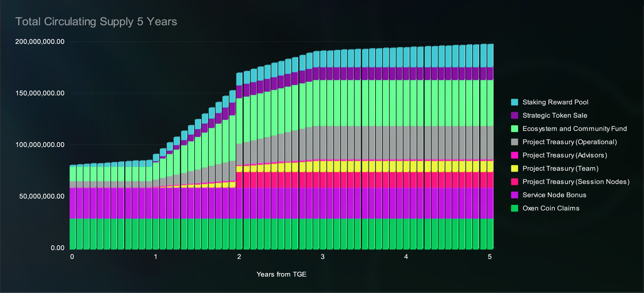Click the y-axis label '200,000,000.00'
644x293 pixels.
(x=40, y=42)
